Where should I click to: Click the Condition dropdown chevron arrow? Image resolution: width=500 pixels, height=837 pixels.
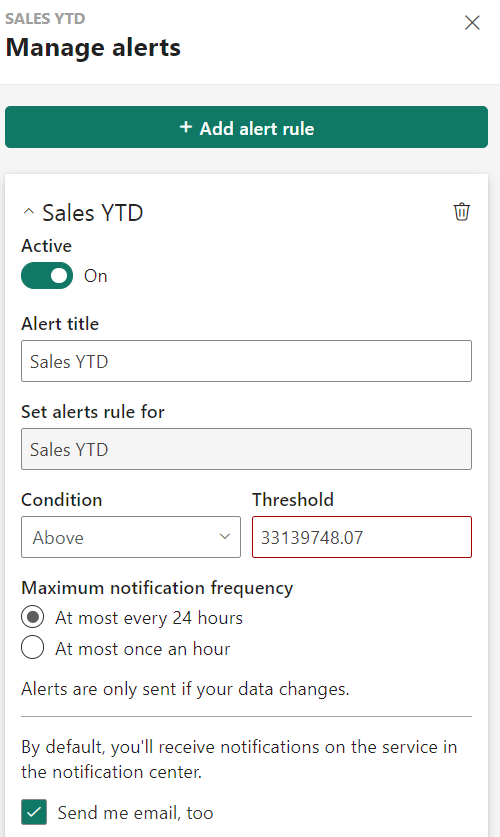pyautogui.click(x=225, y=537)
